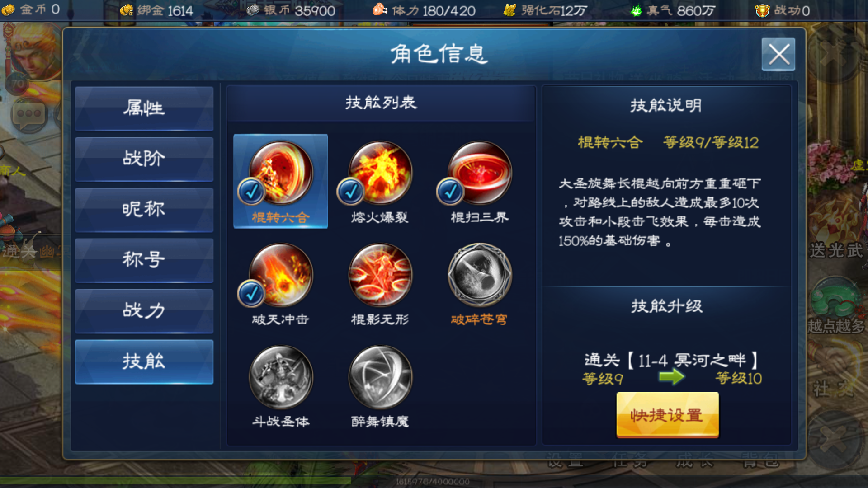Screen dimensions: 868x488
Task: Open the 昵称 tab
Action: click(144, 210)
